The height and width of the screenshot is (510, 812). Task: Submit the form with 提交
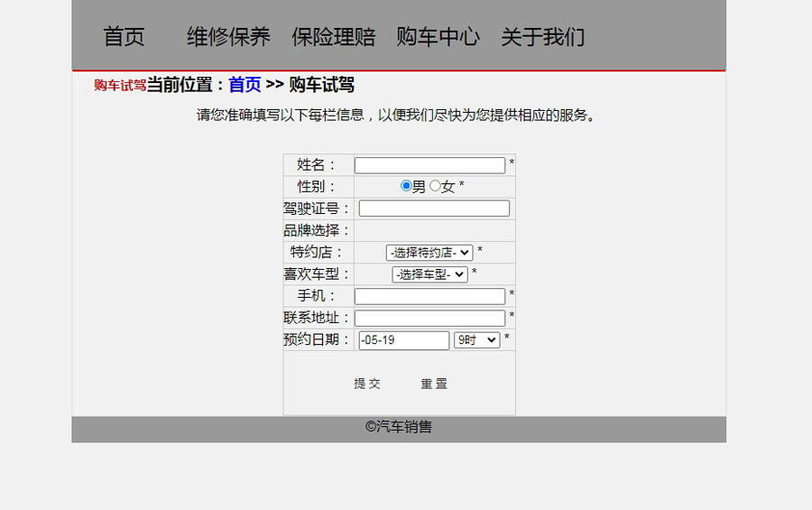(x=367, y=384)
